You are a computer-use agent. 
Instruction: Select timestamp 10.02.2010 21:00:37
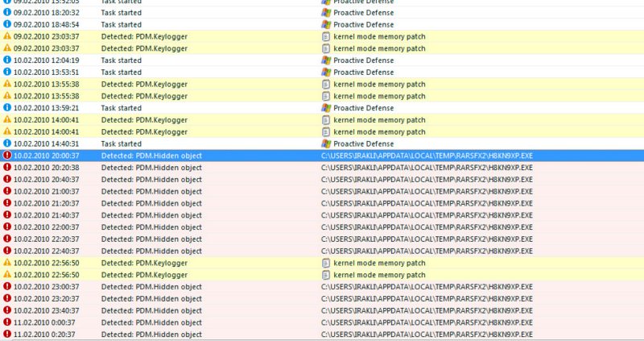coord(47,192)
